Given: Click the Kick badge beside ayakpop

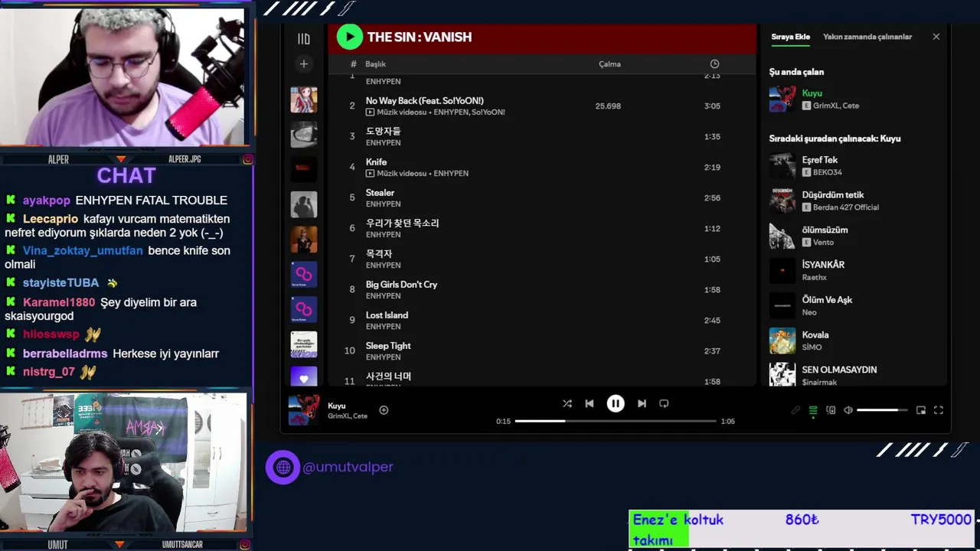Looking at the screenshot, I should pyautogui.click(x=11, y=200).
